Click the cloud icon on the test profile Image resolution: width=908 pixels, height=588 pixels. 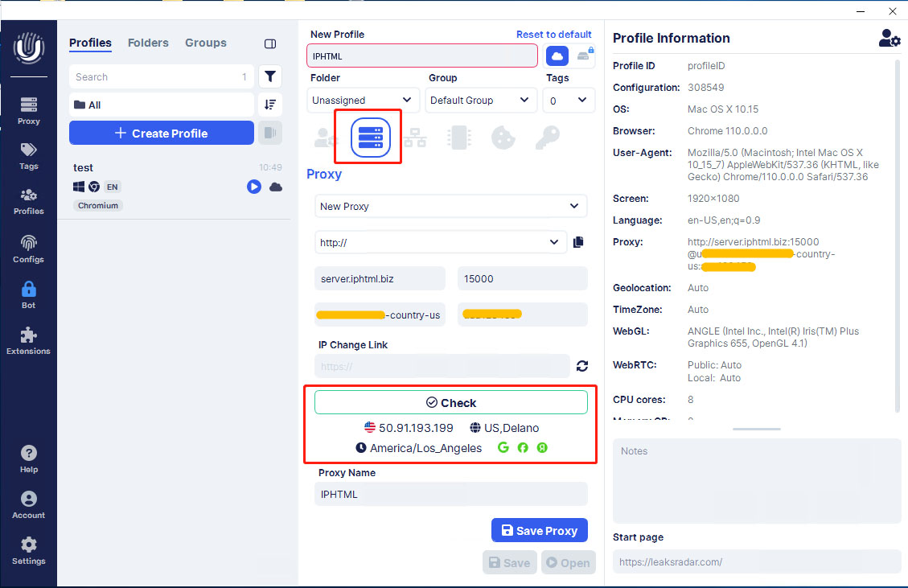[276, 187]
